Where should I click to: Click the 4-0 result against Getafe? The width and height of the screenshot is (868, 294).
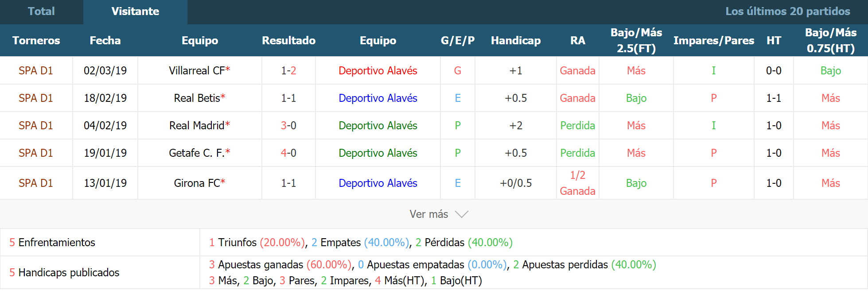coord(288,153)
